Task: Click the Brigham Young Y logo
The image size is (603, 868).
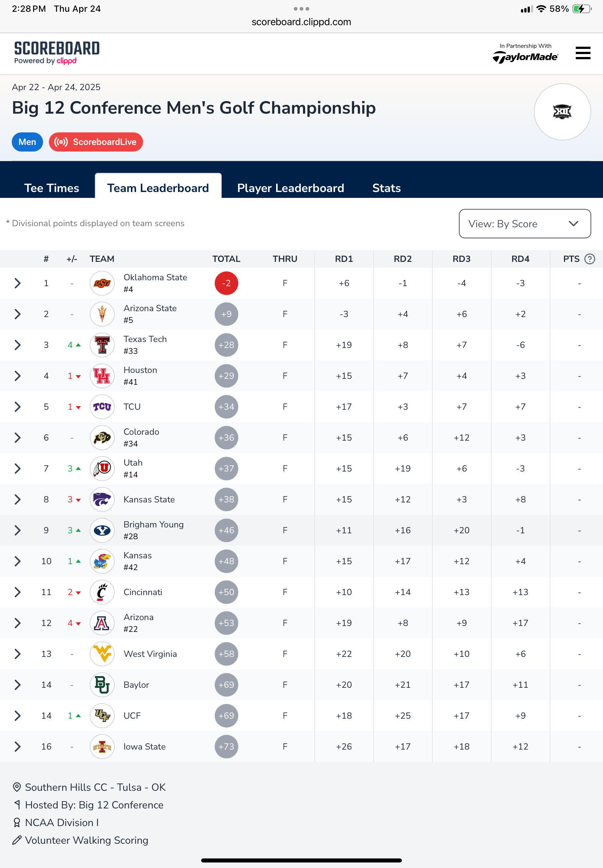Action: [x=102, y=530]
